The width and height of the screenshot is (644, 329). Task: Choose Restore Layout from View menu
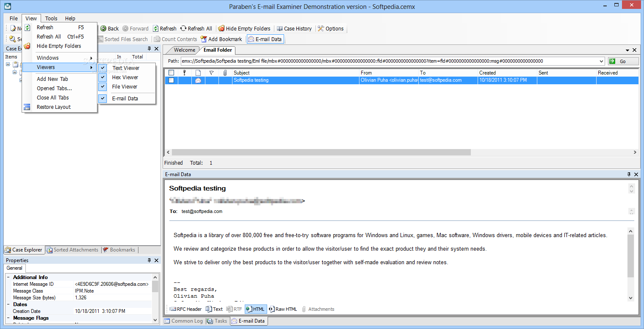[x=60, y=107]
